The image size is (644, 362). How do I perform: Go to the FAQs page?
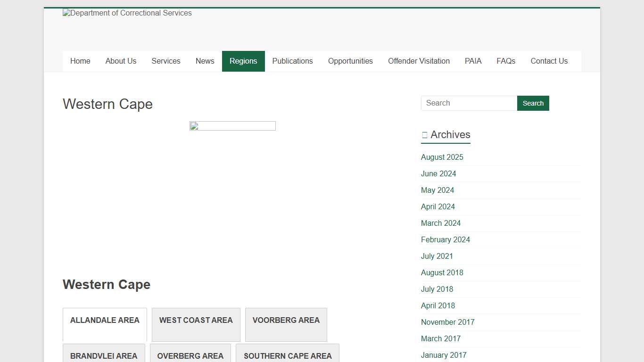[x=505, y=61]
